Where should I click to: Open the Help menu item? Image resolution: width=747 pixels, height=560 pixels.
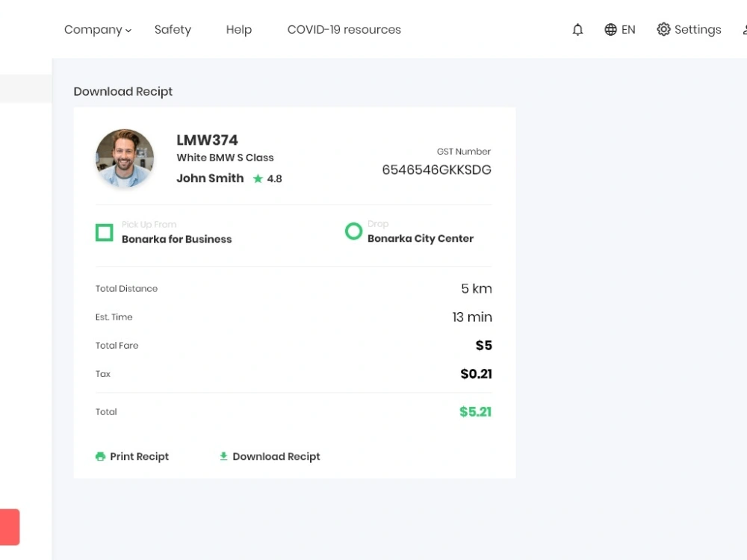coord(239,30)
